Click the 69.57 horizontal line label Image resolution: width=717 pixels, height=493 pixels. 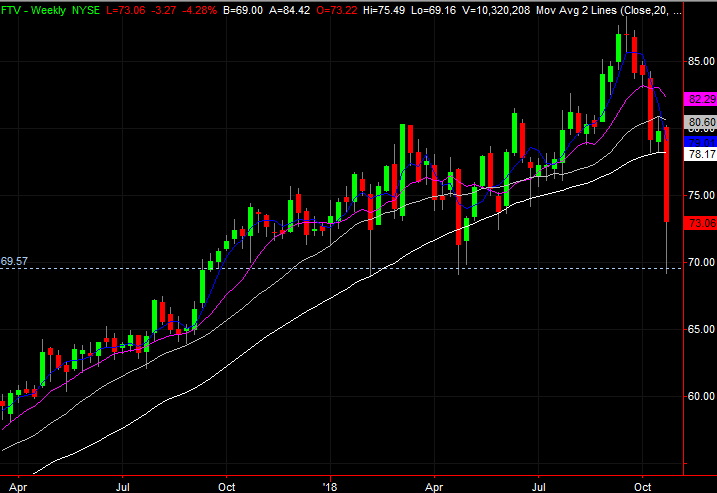(x=14, y=261)
